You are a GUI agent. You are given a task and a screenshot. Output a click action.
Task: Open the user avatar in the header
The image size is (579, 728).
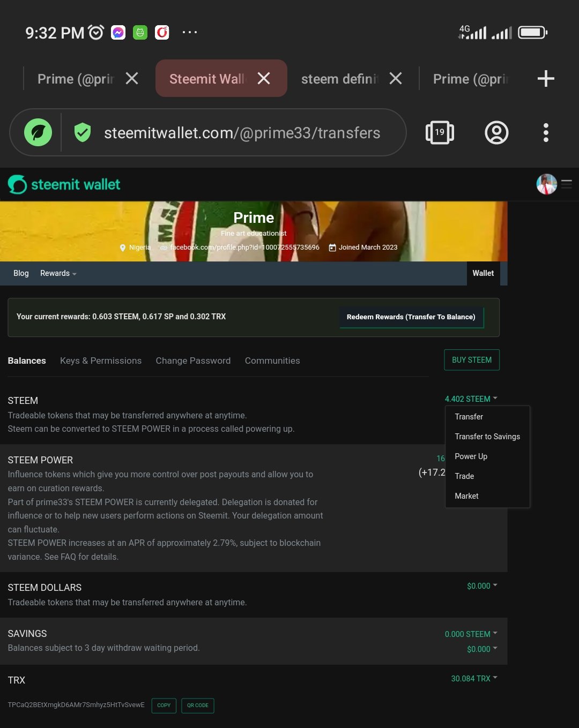point(546,184)
